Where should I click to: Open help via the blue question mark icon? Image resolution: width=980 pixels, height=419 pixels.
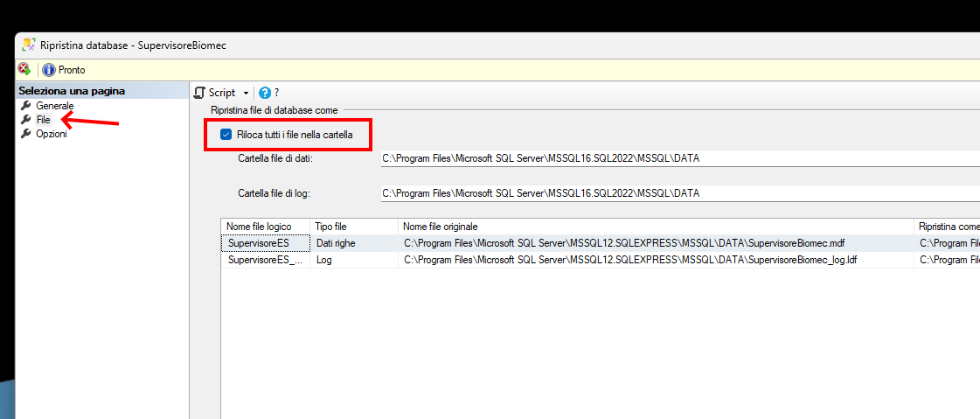265,93
